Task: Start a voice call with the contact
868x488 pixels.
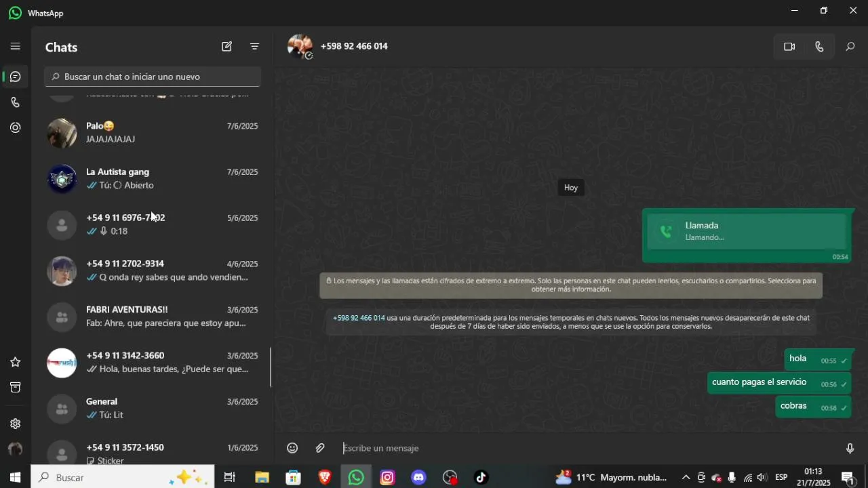Action: click(819, 47)
